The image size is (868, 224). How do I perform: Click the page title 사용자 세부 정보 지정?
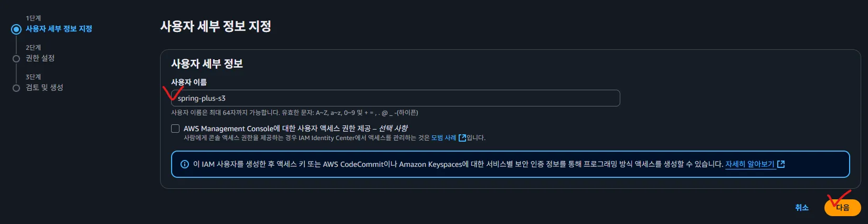[x=215, y=26]
